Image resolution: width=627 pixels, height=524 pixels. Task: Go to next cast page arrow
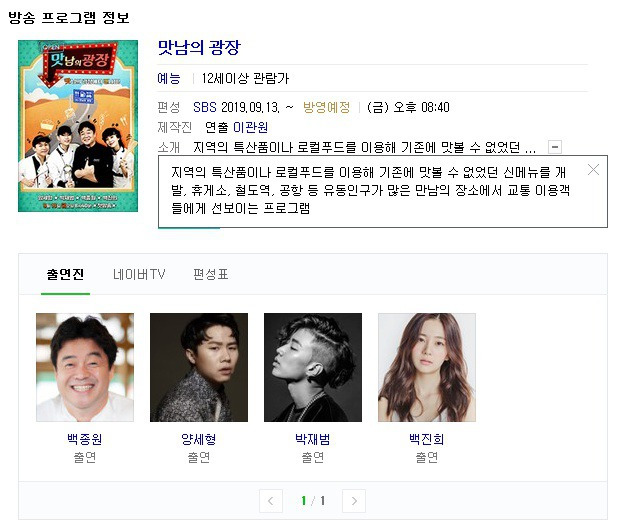(x=354, y=501)
